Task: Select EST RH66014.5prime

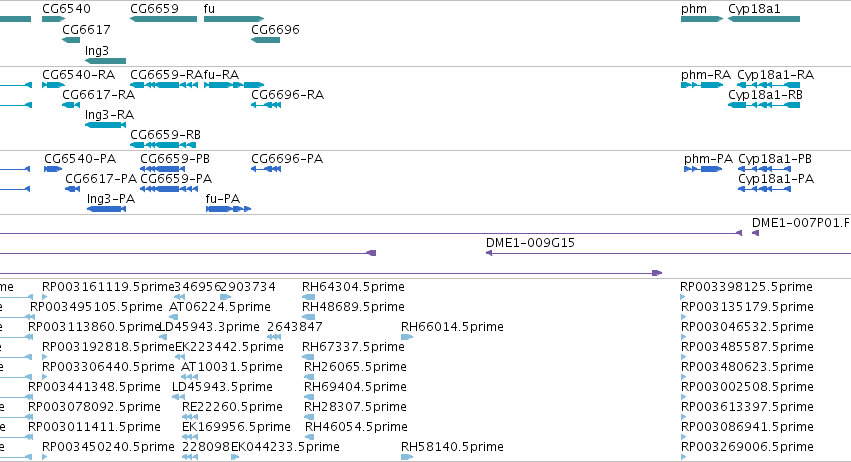Action: (x=452, y=327)
